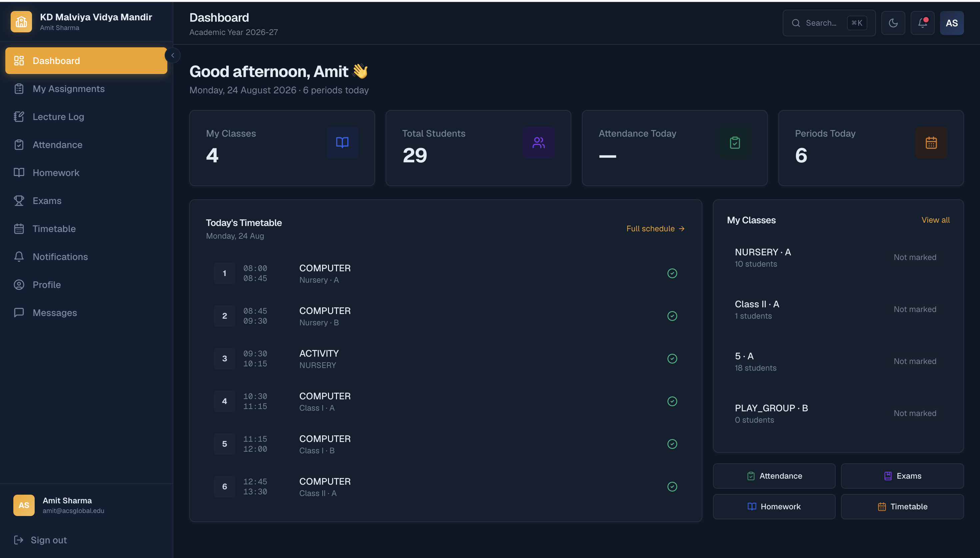The height and width of the screenshot is (558, 980).
Task: Open the 5 · A class card
Action: (x=838, y=361)
